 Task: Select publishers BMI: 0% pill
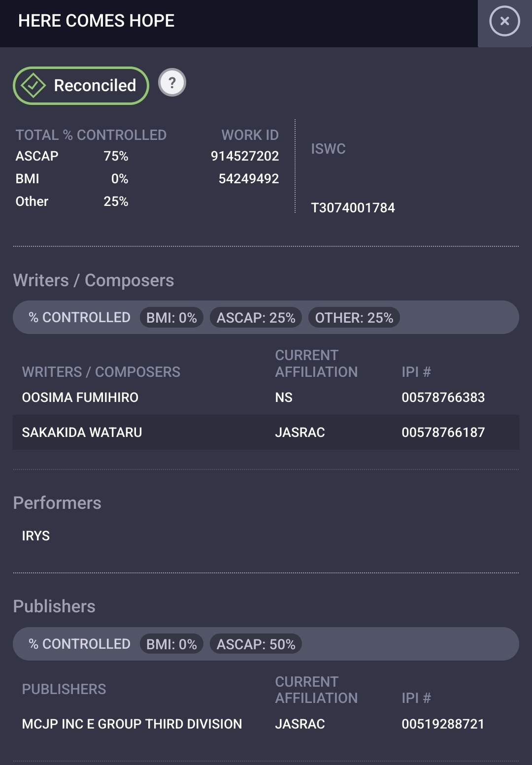(x=171, y=644)
